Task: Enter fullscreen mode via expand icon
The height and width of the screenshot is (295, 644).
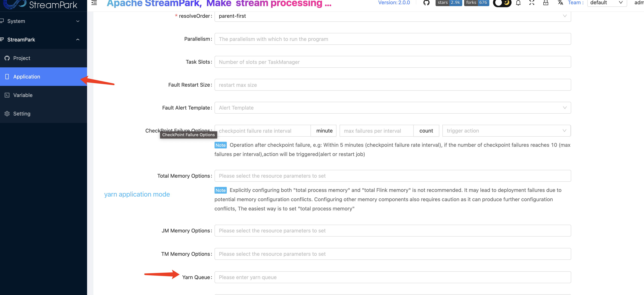Action: [x=532, y=3]
